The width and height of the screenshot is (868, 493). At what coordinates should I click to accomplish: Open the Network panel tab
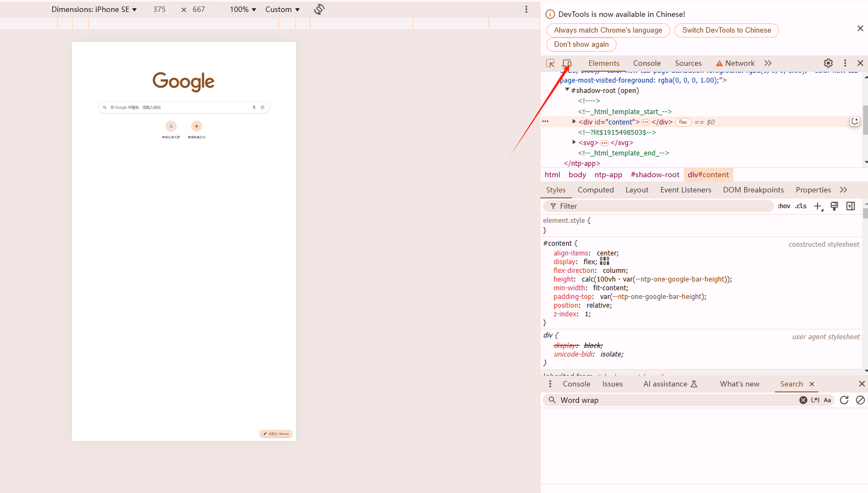pos(735,63)
